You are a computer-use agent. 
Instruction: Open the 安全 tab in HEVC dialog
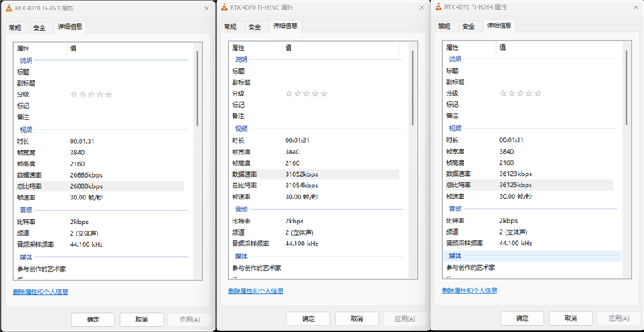tap(254, 27)
